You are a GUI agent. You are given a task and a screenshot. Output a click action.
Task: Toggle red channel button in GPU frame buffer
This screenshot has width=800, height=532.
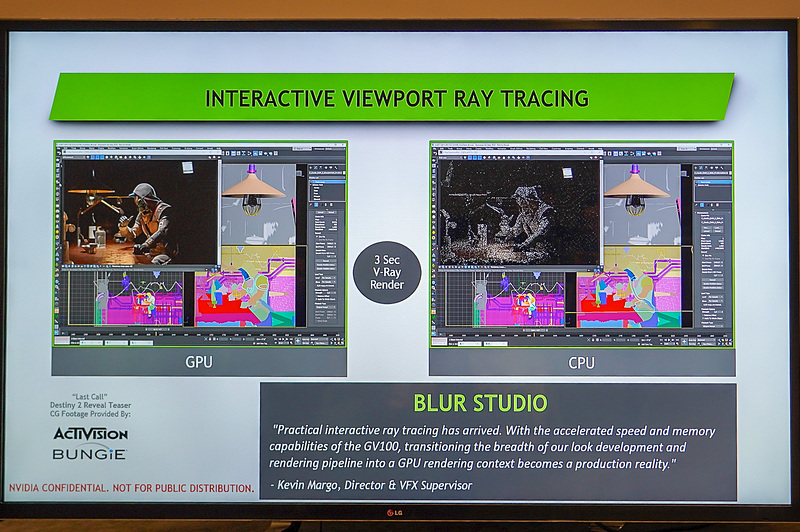[x=92, y=157]
